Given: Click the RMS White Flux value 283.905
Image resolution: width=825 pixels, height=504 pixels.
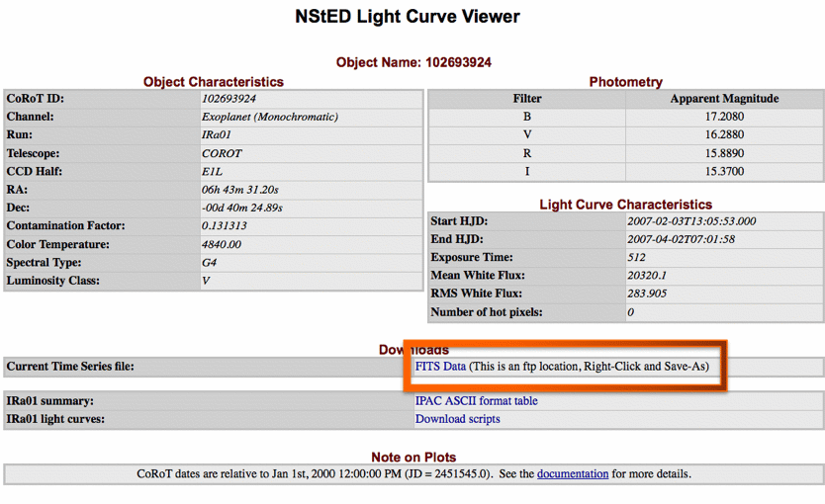Looking at the screenshot, I should click(647, 294).
